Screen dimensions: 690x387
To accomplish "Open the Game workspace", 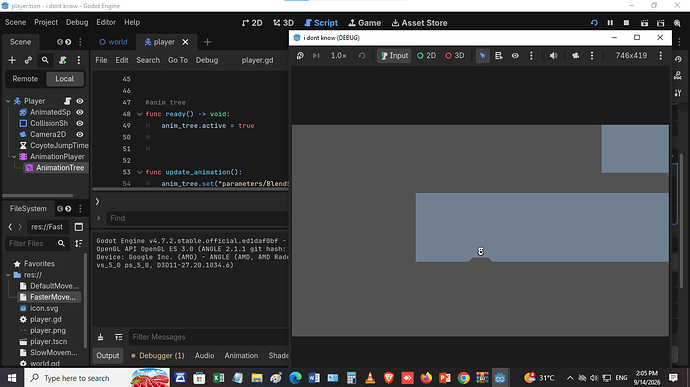I will point(364,23).
